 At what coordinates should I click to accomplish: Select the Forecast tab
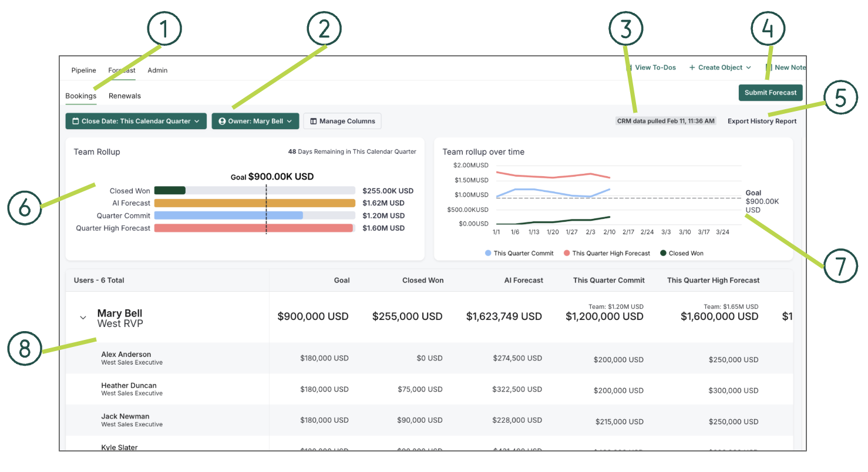coord(122,70)
